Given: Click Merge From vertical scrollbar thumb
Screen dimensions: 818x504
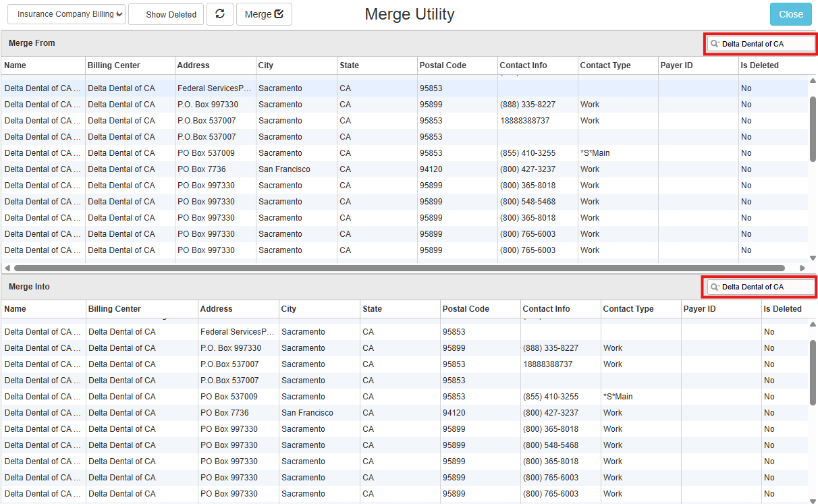Looking at the screenshot, I should (813, 129).
